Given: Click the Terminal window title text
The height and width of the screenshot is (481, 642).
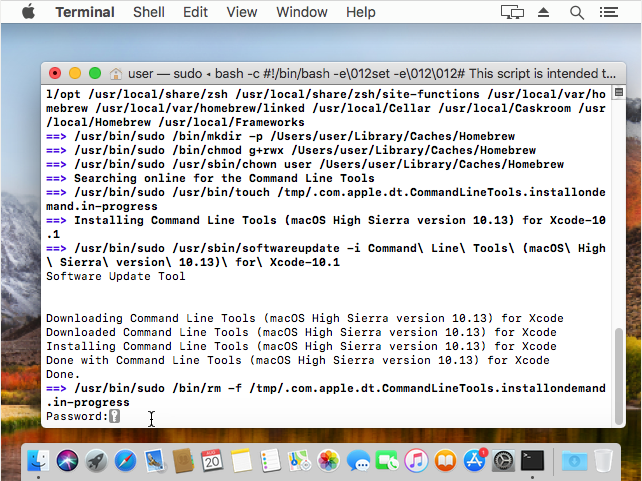Looking at the screenshot, I should click(x=372, y=74).
